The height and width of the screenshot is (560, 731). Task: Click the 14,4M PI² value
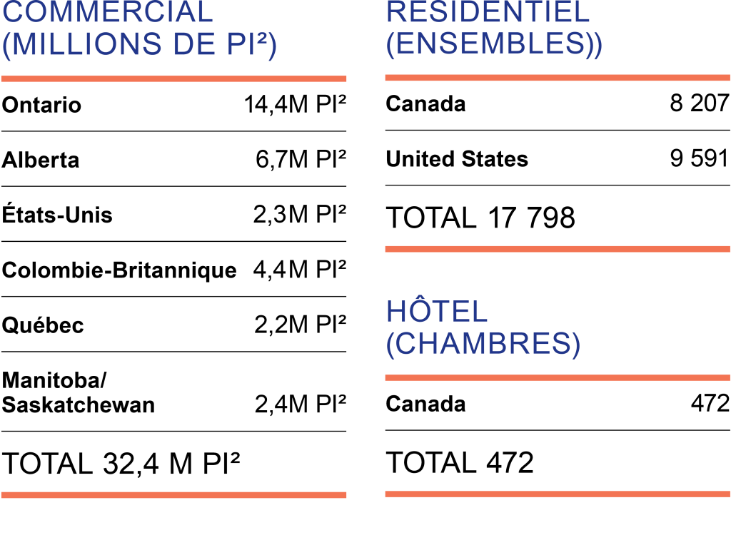tap(295, 105)
